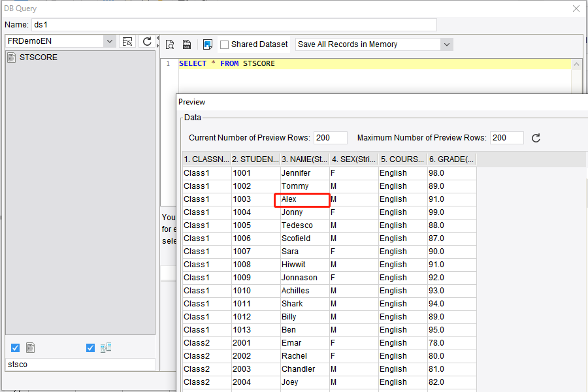Switch focus to the Preview dialog title
This screenshot has width=588, height=392.
click(x=193, y=102)
